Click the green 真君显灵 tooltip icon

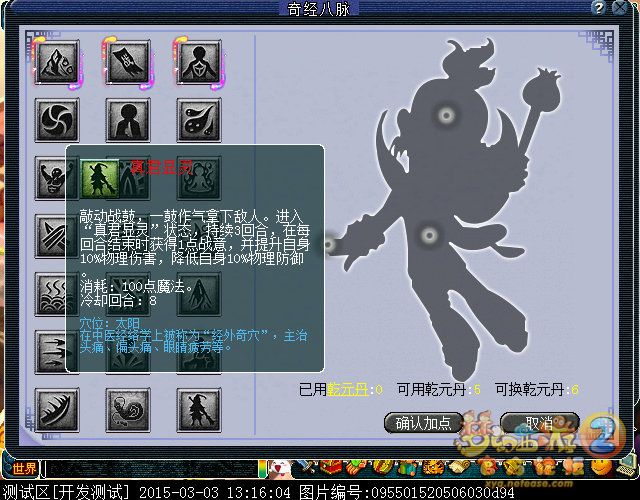100,179
